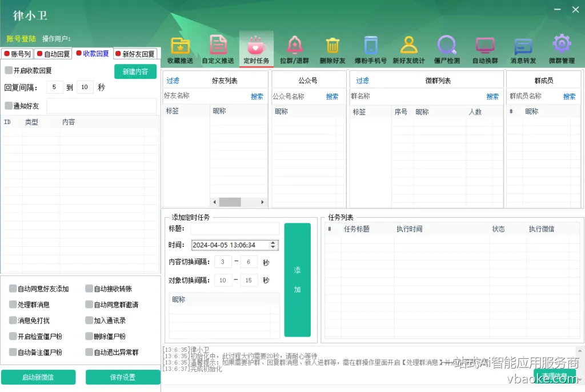585x392 pixels.
Task: Toggle the 处理群消息 checkbox
Action: point(13,305)
